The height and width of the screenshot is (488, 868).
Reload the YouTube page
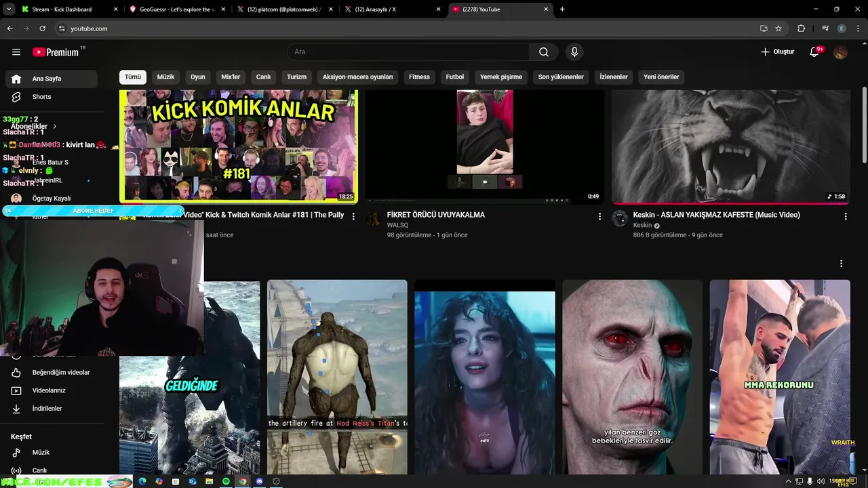(x=42, y=28)
